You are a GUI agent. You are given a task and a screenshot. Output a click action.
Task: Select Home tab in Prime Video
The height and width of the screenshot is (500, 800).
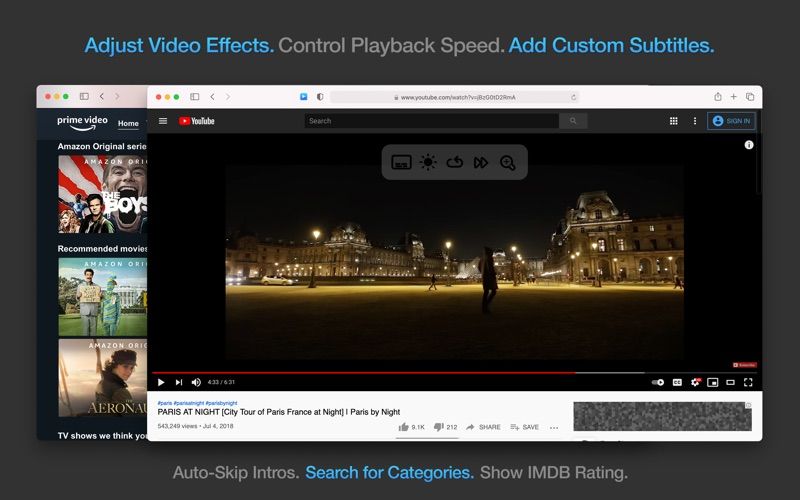point(128,123)
